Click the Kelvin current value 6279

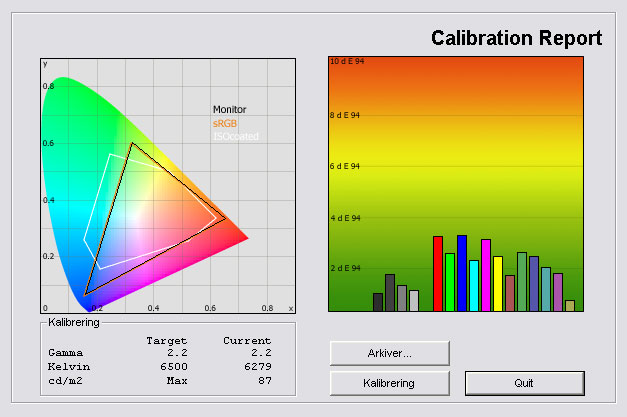tap(258, 367)
